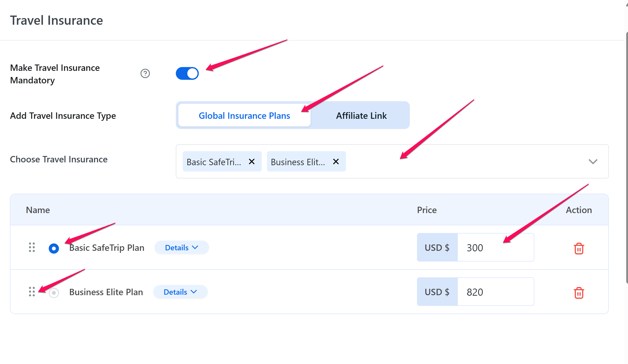Delete the Basic SafeTrip Plan row

pos(579,248)
